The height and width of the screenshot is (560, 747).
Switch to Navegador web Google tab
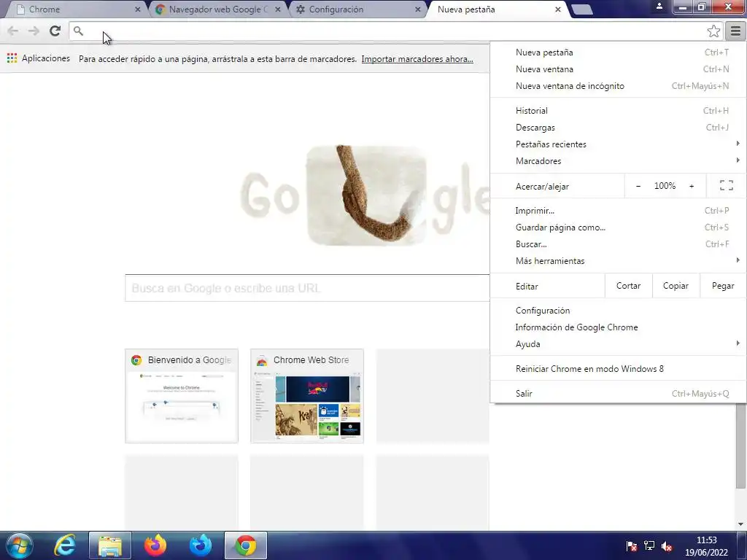[218, 9]
